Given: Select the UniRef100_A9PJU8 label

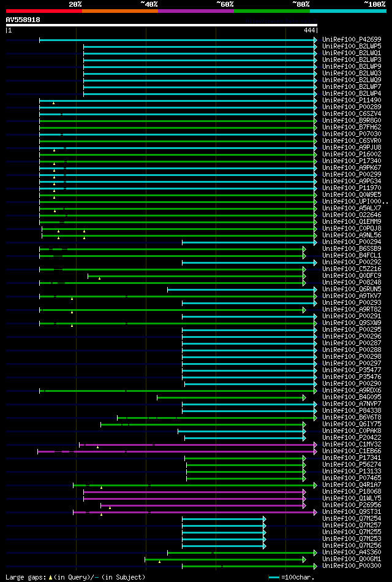Looking at the screenshot, I should coord(352,147).
